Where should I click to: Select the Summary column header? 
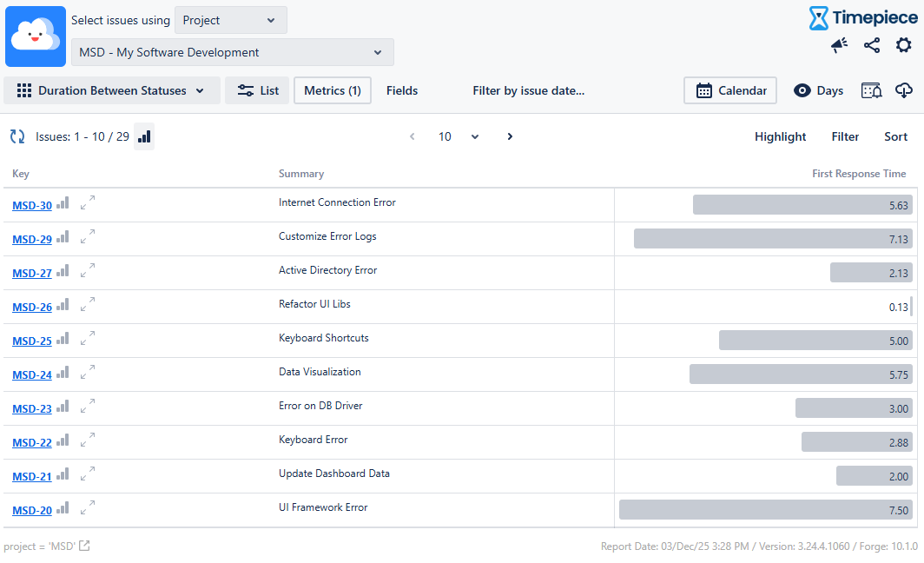(301, 174)
